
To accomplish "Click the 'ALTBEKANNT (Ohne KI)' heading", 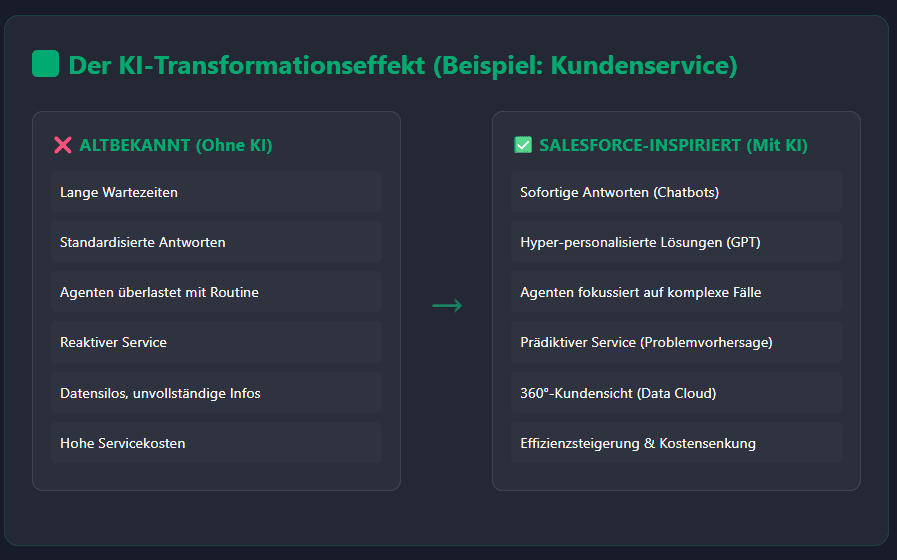I will (x=176, y=145).
